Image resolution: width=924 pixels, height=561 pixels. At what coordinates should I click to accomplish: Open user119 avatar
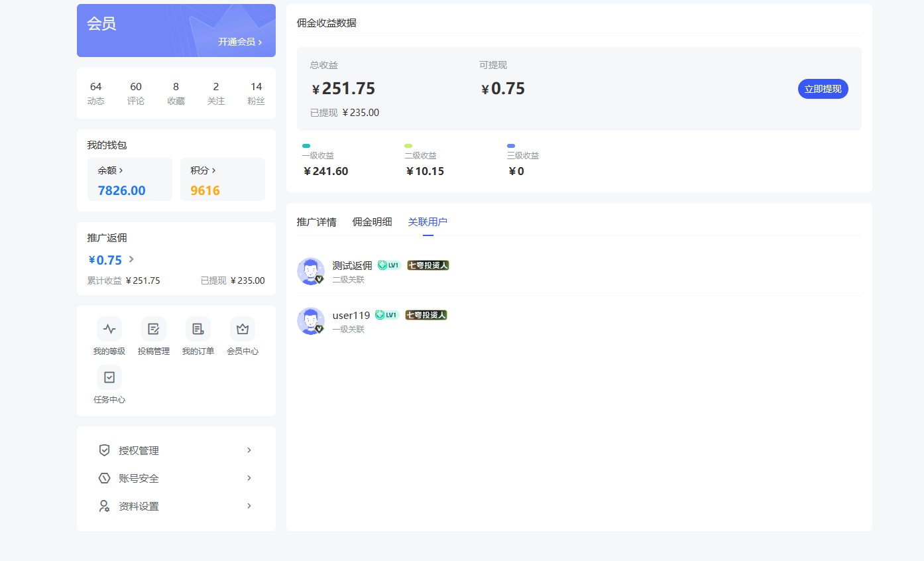coord(310,321)
